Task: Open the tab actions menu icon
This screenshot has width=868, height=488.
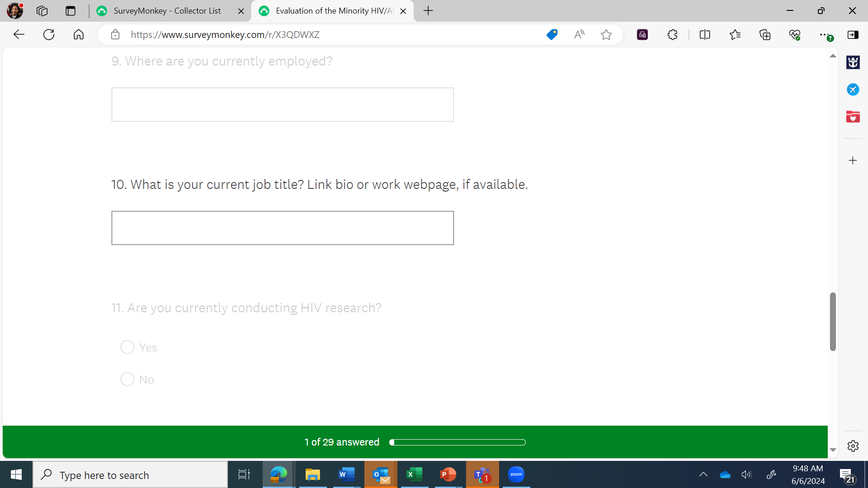Action: [71, 11]
